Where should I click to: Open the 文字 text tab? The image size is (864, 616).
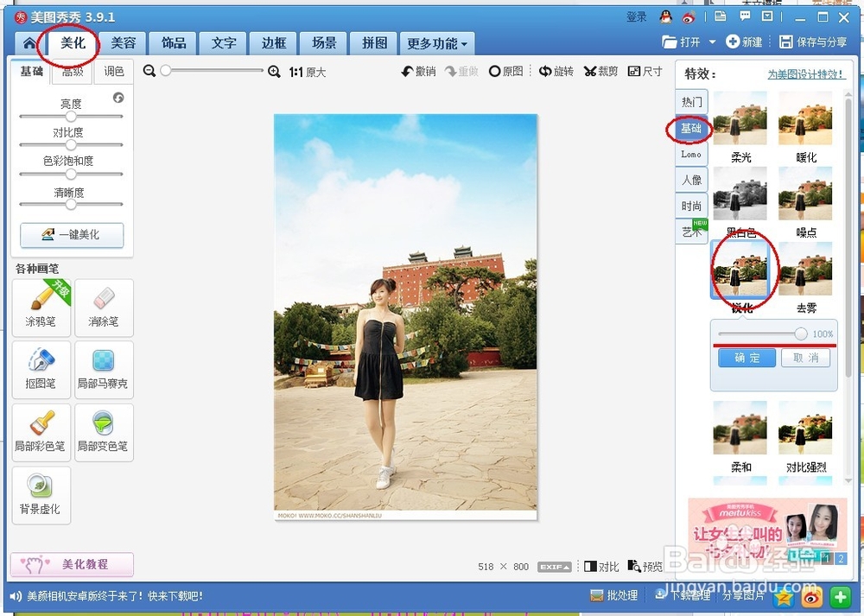[224, 43]
